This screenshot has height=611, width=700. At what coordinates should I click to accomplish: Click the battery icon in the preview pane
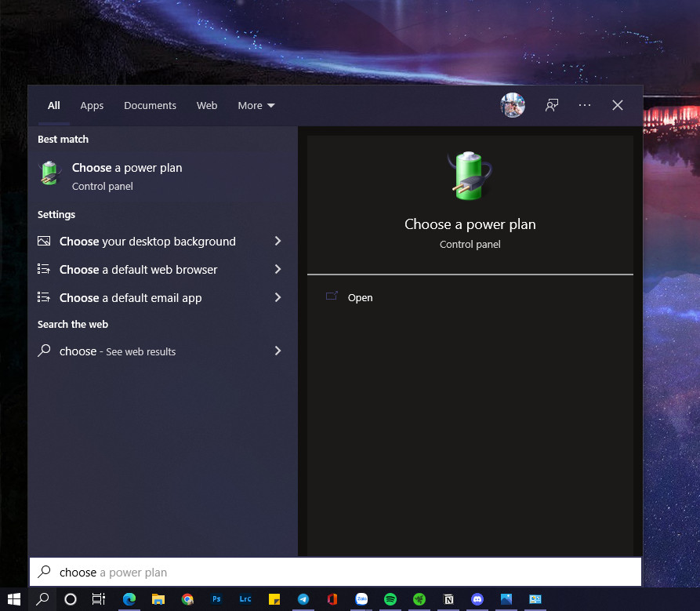(470, 176)
